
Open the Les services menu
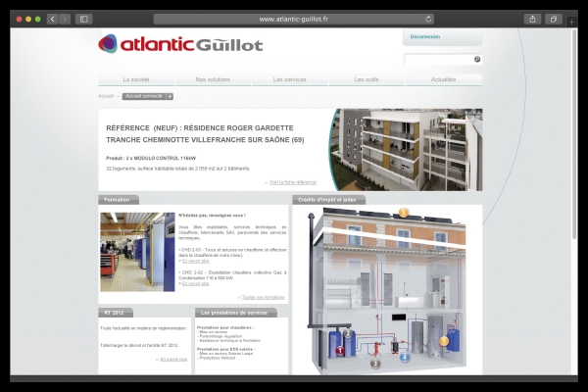pos(290,79)
